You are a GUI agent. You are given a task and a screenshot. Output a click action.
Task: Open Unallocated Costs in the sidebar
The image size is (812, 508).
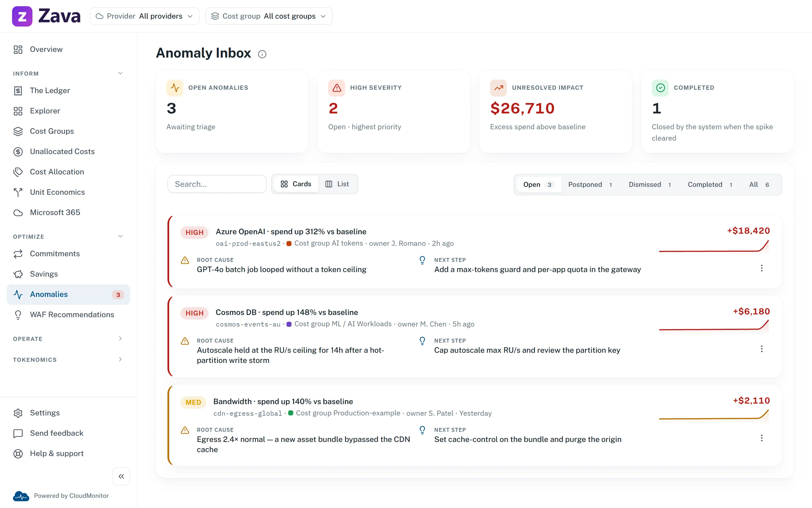(69, 152)
